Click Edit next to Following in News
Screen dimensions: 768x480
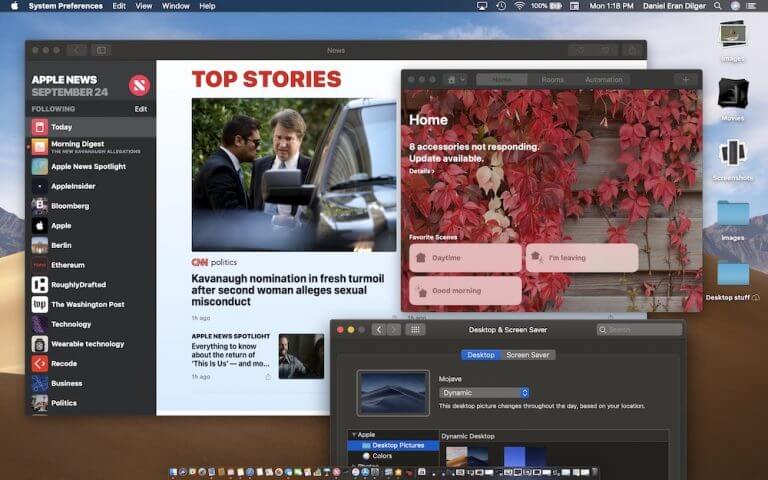[141, 109]
